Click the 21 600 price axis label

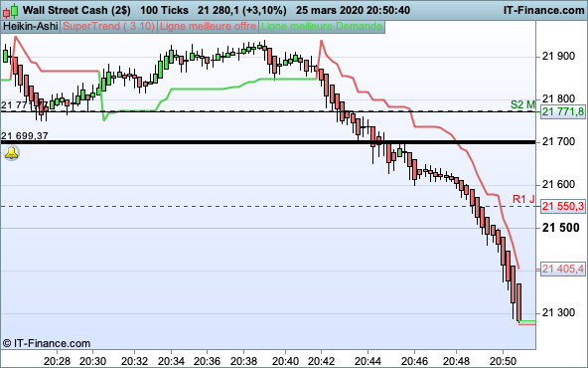click(x=558, y=185)
